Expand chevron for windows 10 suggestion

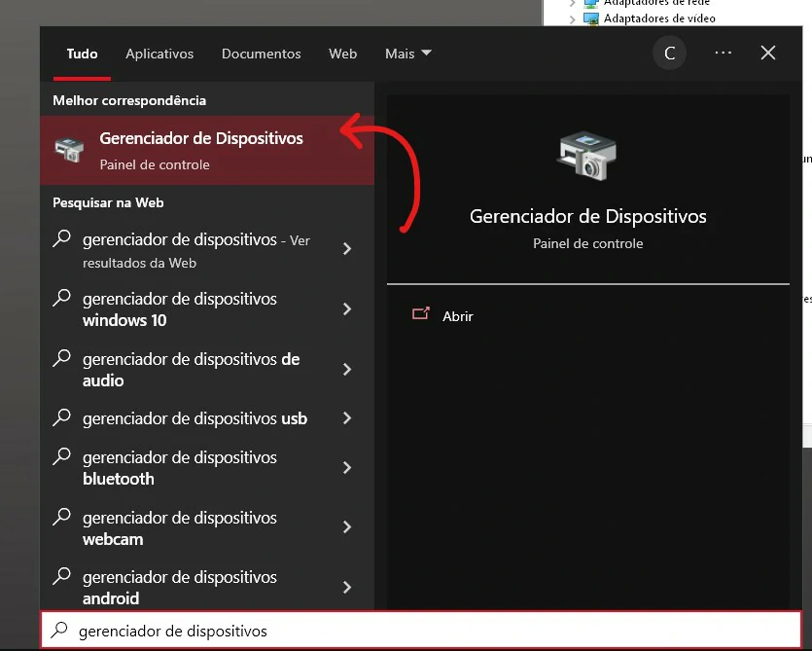tap(347, 308)
